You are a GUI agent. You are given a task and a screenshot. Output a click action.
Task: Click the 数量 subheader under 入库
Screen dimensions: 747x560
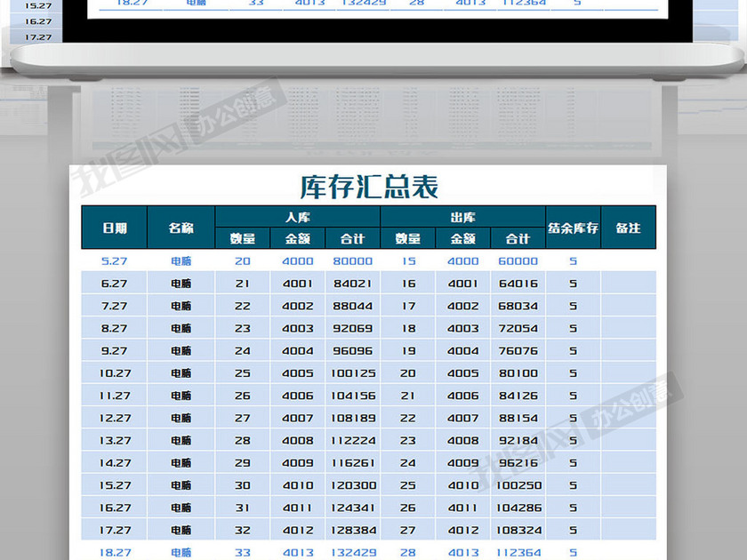click(x=243, y=238)
